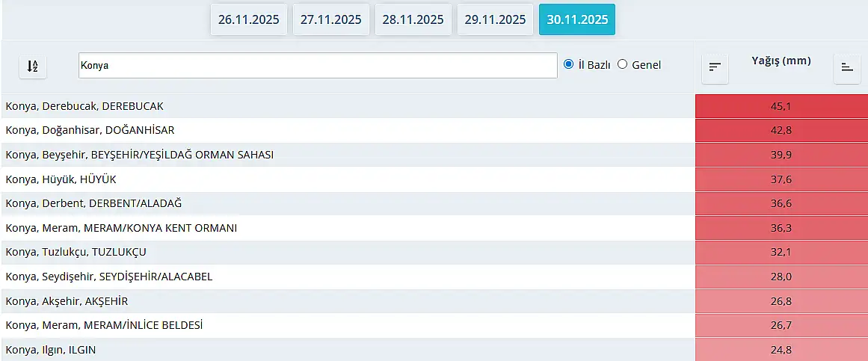Click the Konya search input field

317,65
